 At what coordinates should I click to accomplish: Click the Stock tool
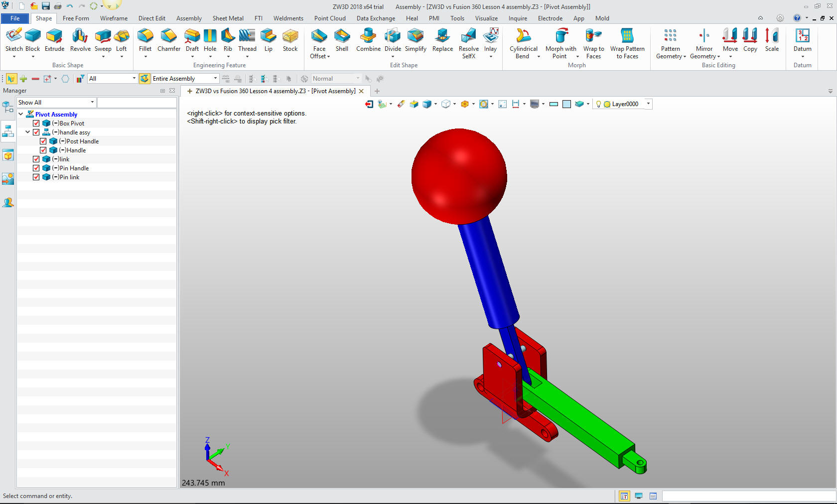point(290,40)
